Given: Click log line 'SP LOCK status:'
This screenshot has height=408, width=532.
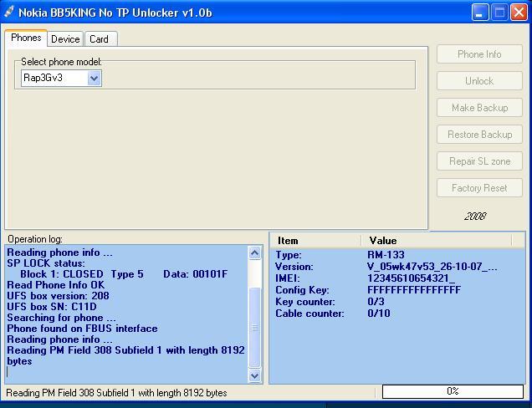Looking at the screenshot, I should click(x=46, y=263).
